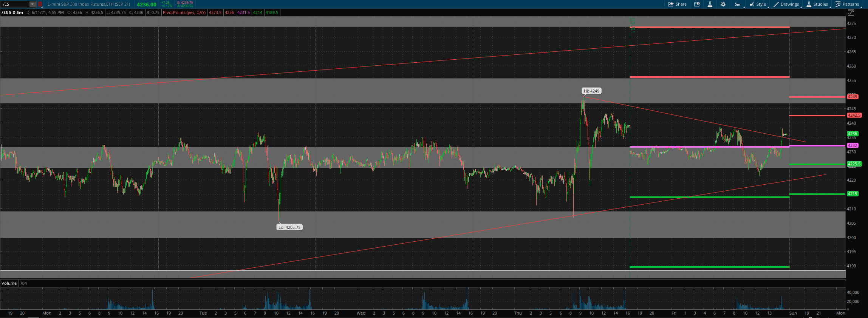The height and width of the screenshot is (318, 868).
Task: Click the Share chart button
Action: 677,4
